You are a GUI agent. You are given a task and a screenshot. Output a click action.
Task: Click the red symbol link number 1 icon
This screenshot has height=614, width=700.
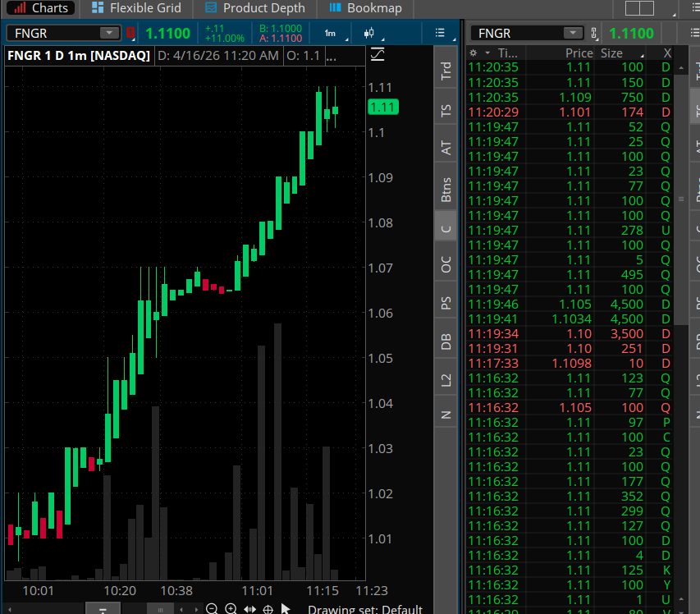click(130, 33)
